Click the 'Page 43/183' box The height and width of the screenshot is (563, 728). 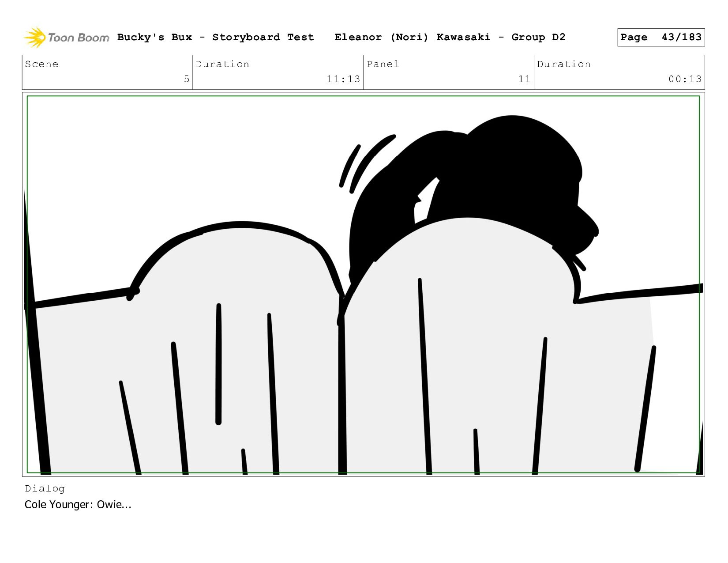661,37
